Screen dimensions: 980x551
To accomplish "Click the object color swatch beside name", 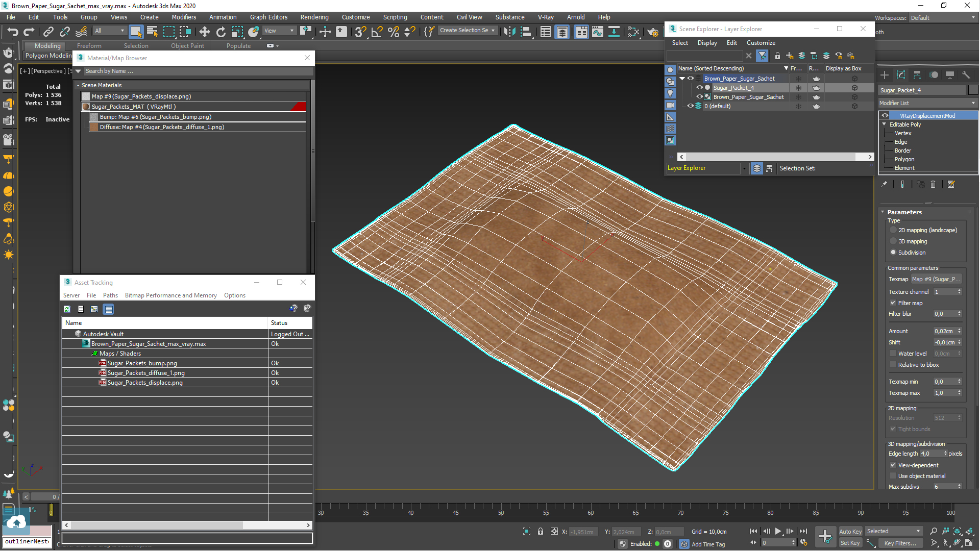I will (973, 90).
